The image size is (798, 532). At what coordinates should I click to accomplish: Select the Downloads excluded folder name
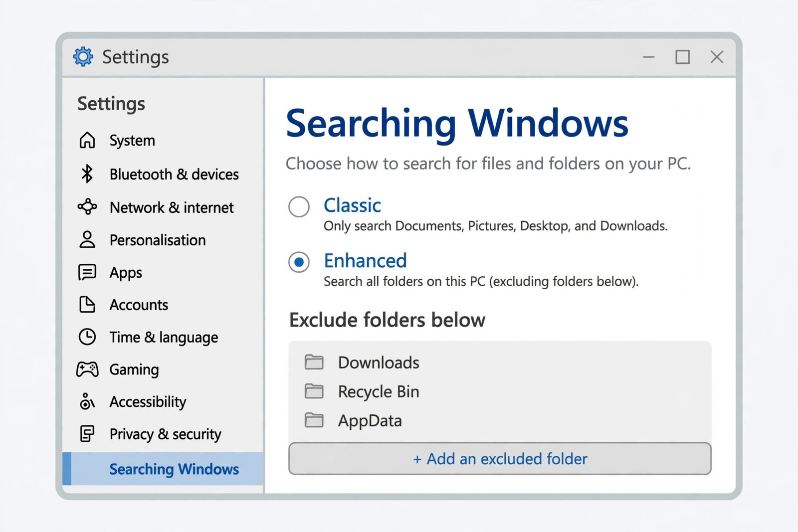[x=379, y=362]
